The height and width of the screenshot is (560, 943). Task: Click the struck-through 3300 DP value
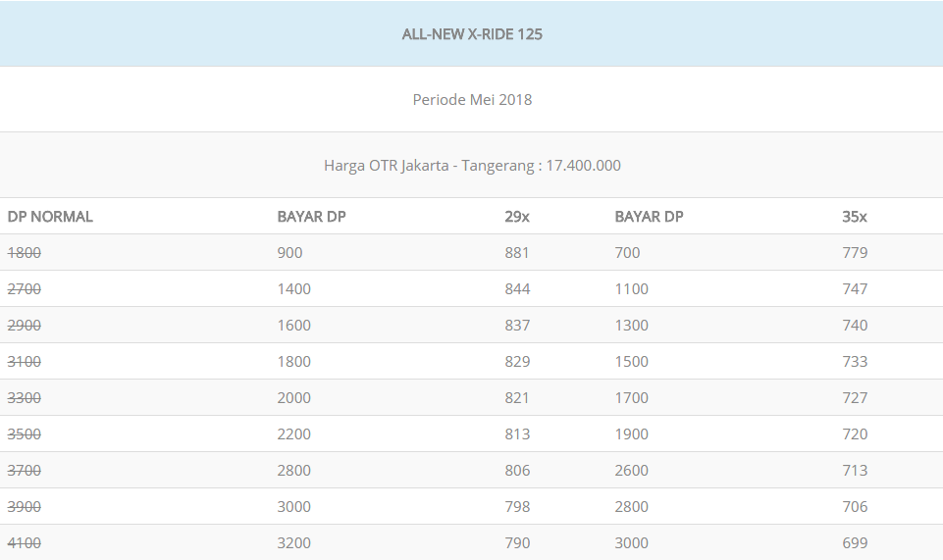coord(25,398)
